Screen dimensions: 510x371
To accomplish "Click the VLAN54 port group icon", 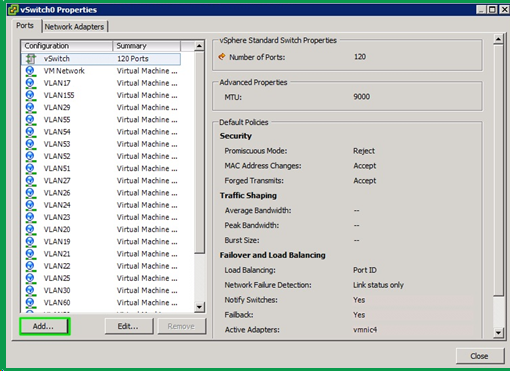I will pyautogui.click(x=30, y=132).
